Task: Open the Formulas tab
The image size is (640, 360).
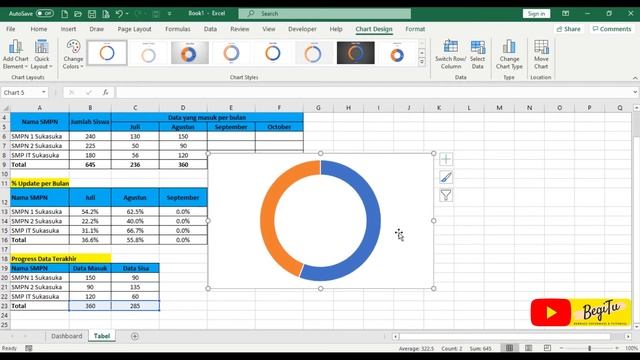Action: [178, 29]
